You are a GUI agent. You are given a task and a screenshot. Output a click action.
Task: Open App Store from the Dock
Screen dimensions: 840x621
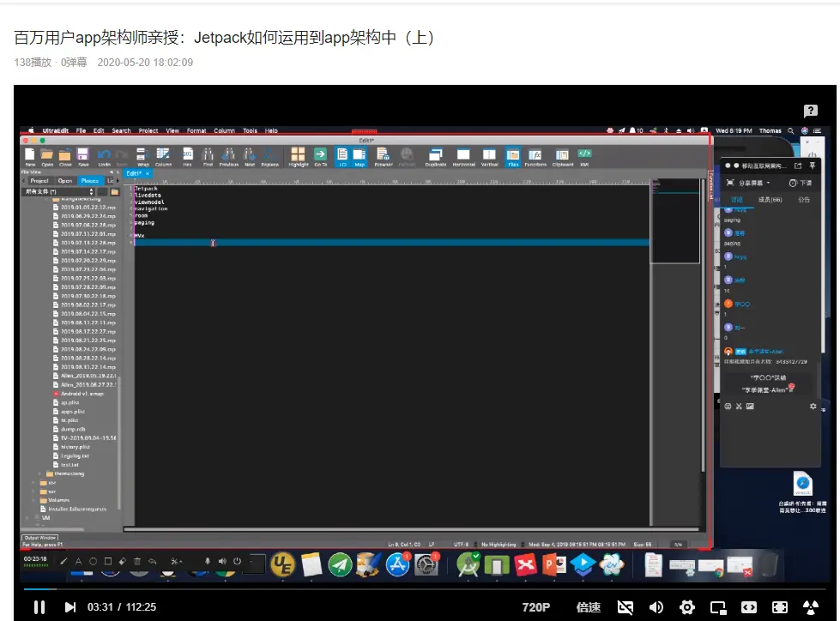click(397, 564)
